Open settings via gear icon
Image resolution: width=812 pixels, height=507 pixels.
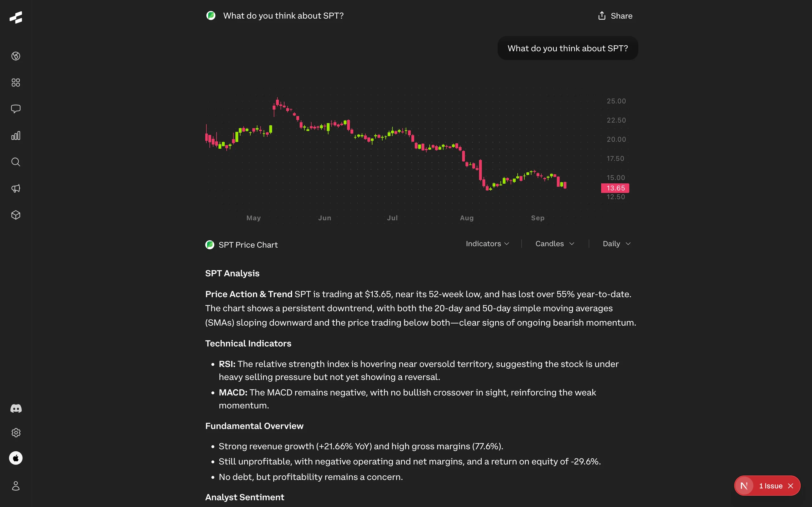pos(16,433)
